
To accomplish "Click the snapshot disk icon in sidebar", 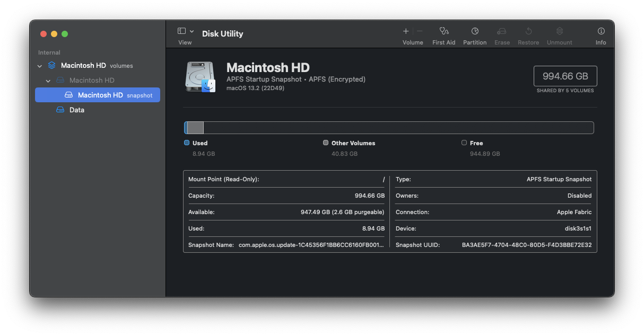I will pos(68,95).
